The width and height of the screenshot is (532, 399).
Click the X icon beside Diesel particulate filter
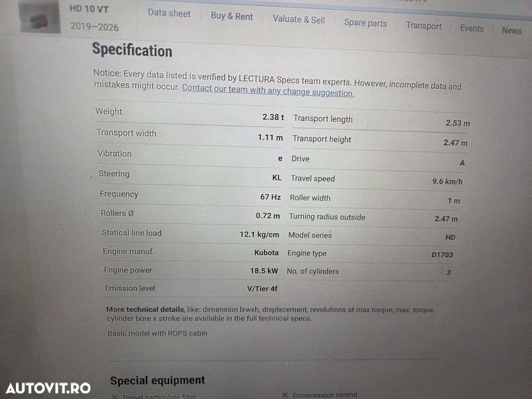115,396
